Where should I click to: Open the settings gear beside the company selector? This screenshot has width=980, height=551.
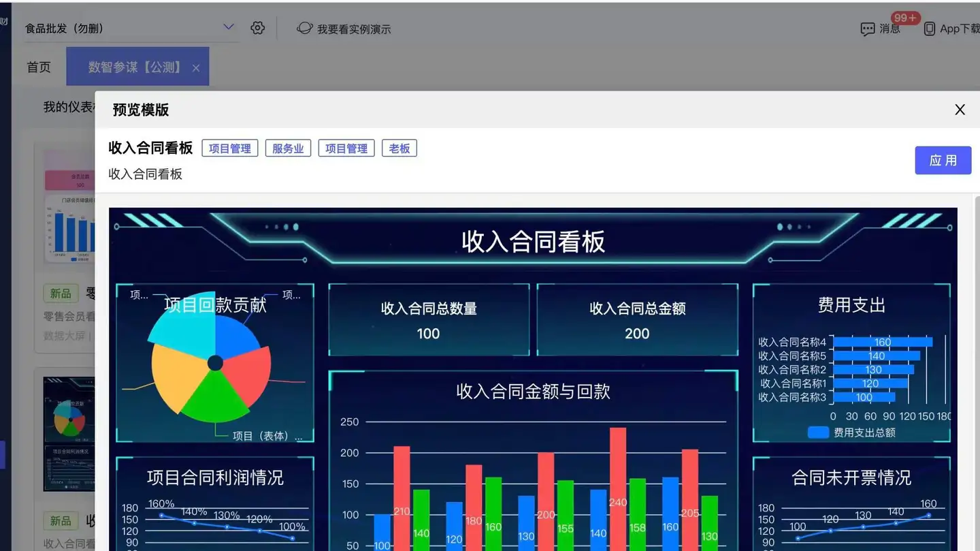257,28
